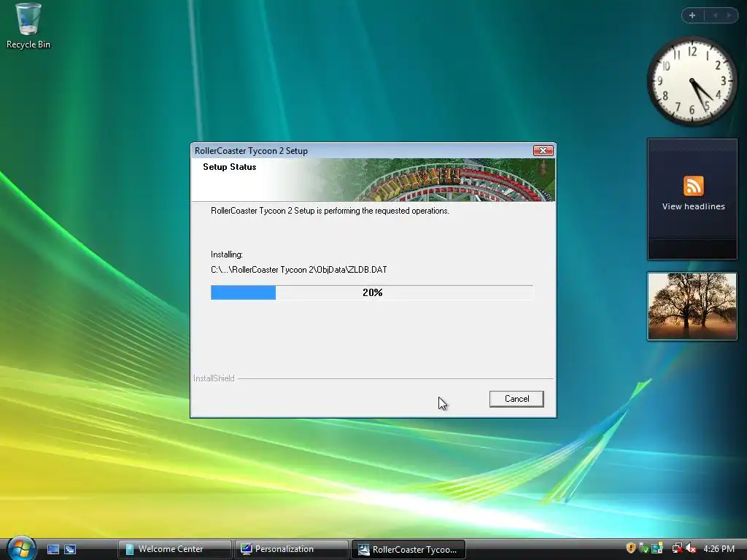Switch to Personalization taskbar button
The height and width of the screenshot is (560, 747).
[292, 549]
